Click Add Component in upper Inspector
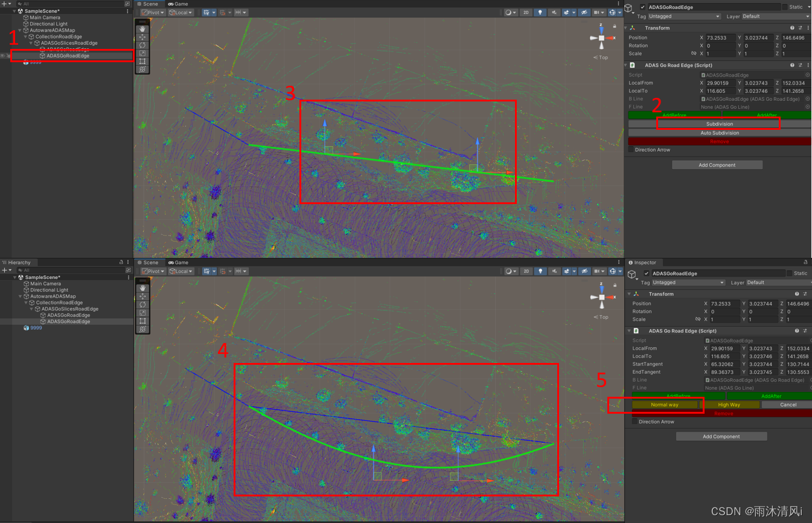 pos(717,165)
